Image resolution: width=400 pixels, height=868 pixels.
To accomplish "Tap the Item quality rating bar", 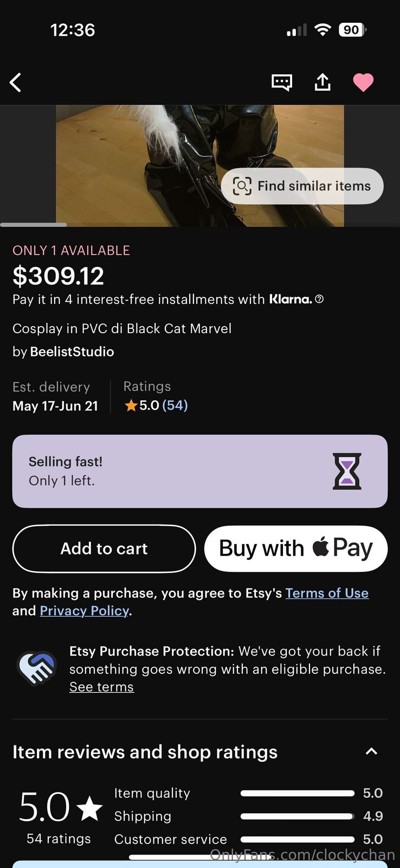I will click(297, 793).
